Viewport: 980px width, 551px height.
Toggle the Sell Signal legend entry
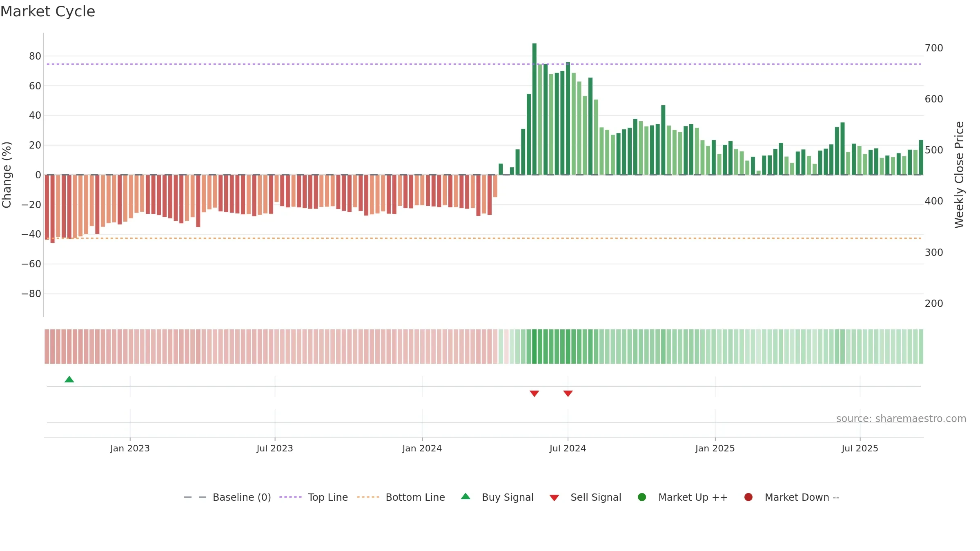[585, 497]
